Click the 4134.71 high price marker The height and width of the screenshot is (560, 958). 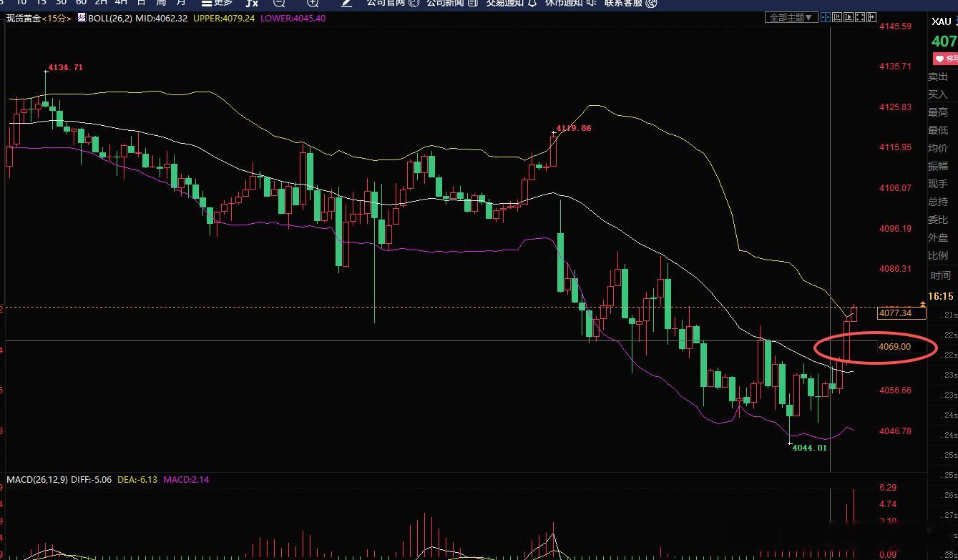(65, 67)
